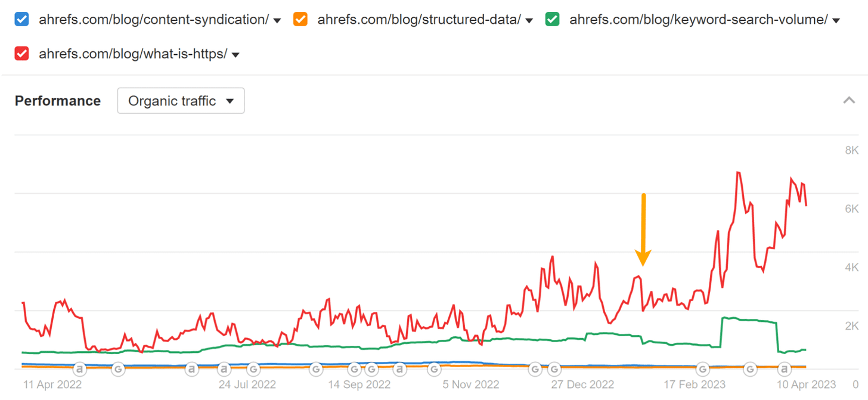Uncheck the blue content-syndication checkbox
868x400 pixels.
pos(22,19)
